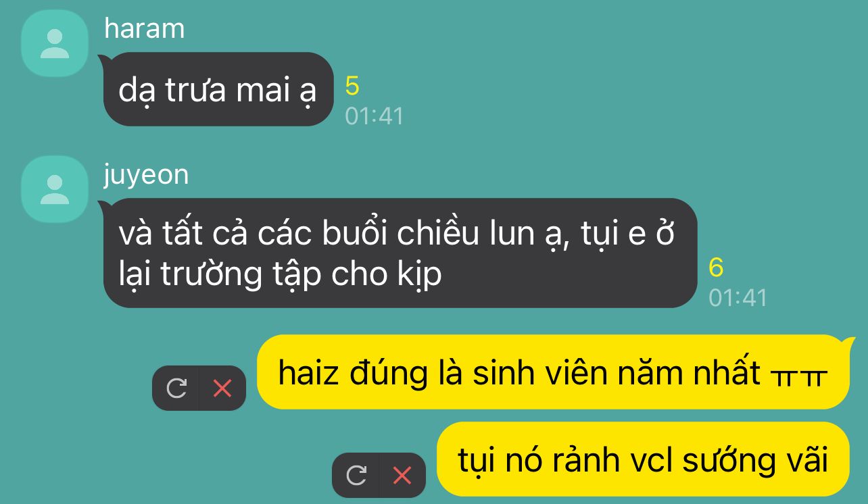The width and height of the screenshot is (868, 504).
Task: Delete the failed 'haiz đúng là' message
Action: pos(222,388)
